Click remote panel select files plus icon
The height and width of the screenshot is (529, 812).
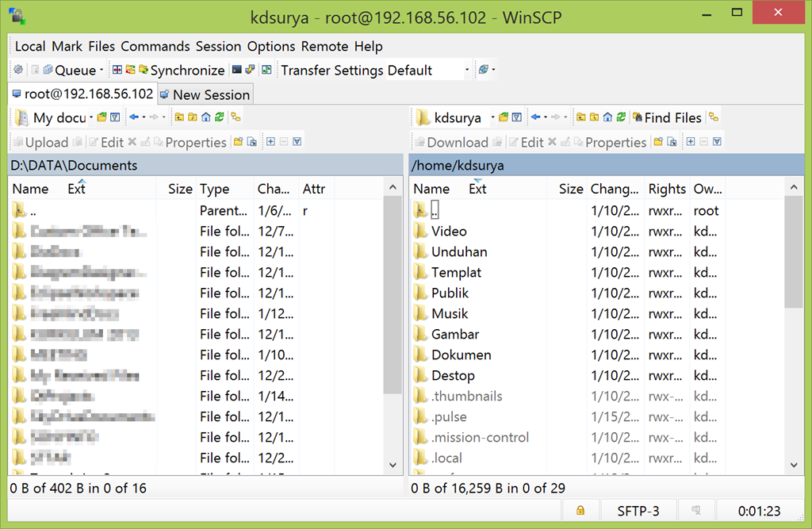pyautogui.click(x=691, y=141)
